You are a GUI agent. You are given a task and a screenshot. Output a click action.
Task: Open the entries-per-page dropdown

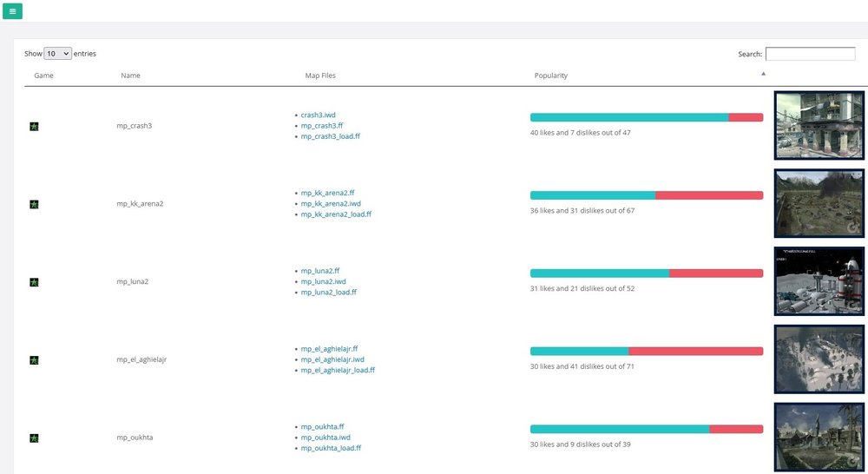click(57, 54)
